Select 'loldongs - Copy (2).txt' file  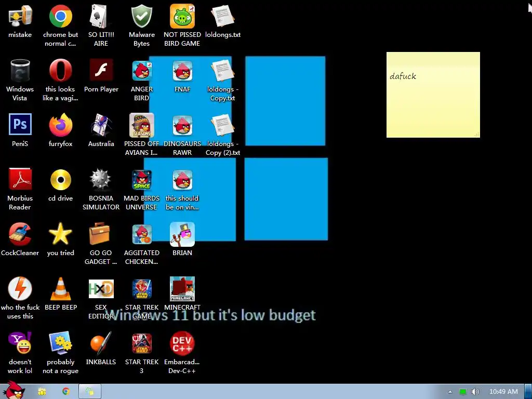pos(222,125)
